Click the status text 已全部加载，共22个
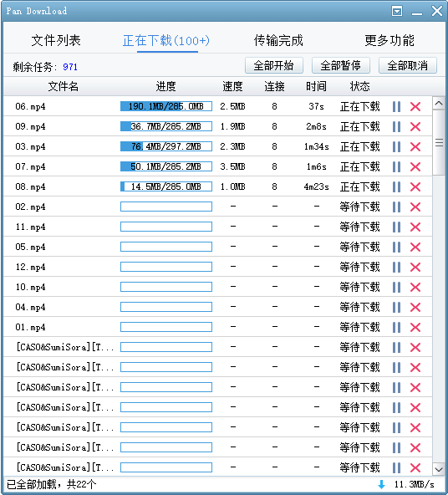 [52, 485]
